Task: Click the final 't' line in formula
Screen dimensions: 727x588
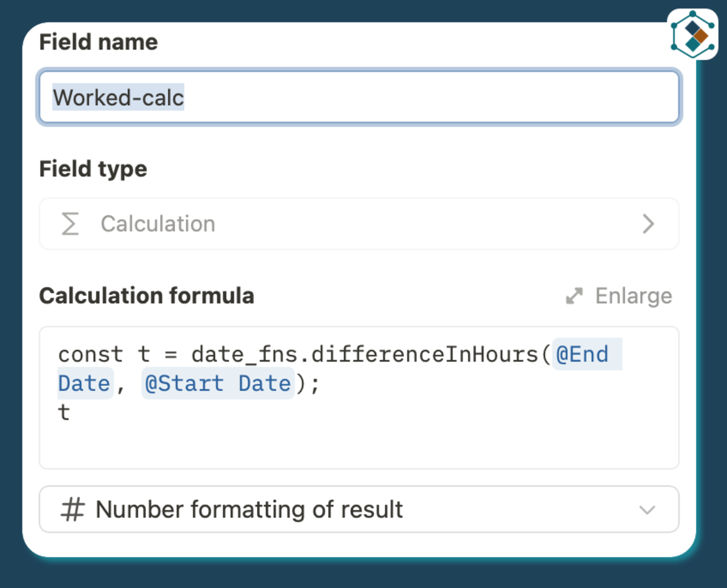Action: click(64, 413)
